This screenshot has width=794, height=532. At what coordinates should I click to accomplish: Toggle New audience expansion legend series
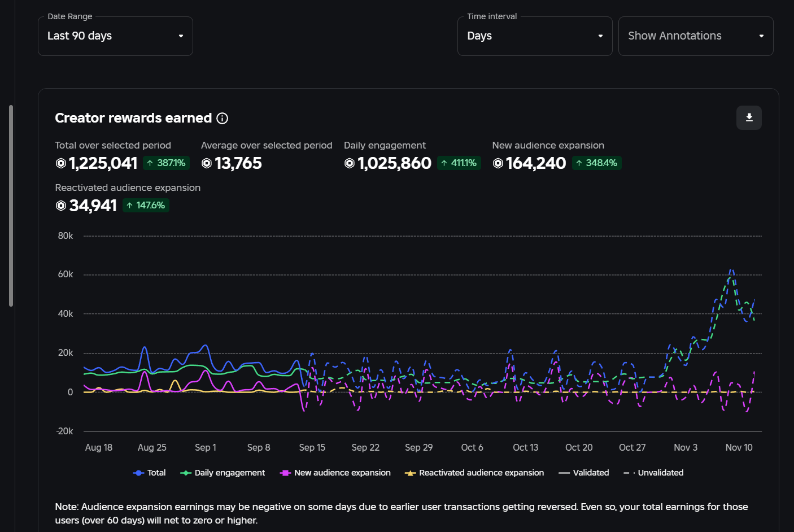click(x=335, y=473)
